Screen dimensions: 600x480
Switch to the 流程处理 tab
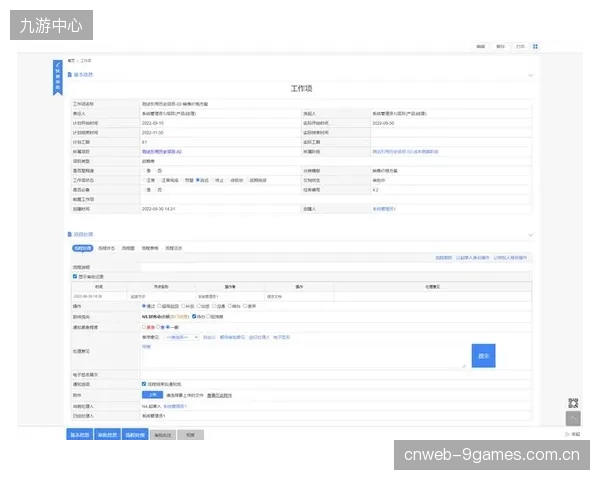click(x=83, y=248)
